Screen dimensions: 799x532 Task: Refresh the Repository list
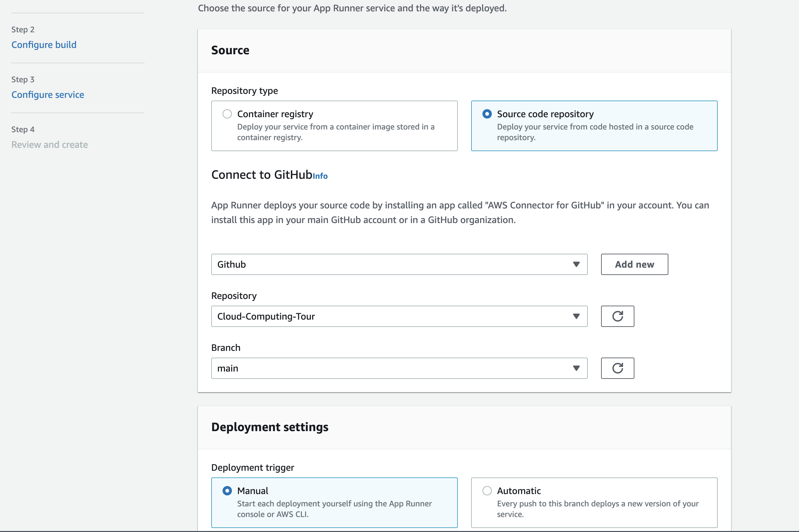pos(617,316)
